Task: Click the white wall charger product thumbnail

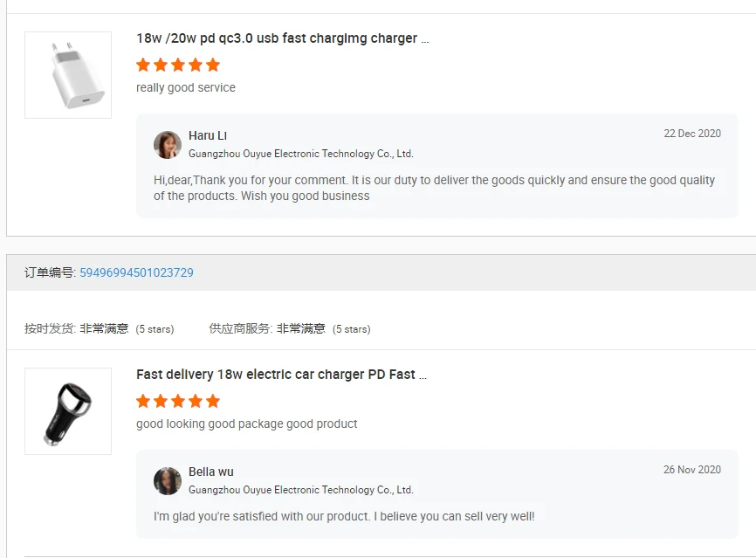Action: point(68,75)
